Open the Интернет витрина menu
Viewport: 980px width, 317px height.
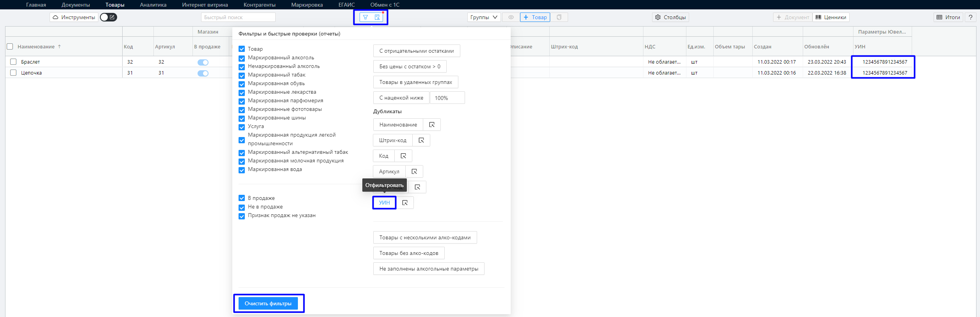click(x=205, y=5)
